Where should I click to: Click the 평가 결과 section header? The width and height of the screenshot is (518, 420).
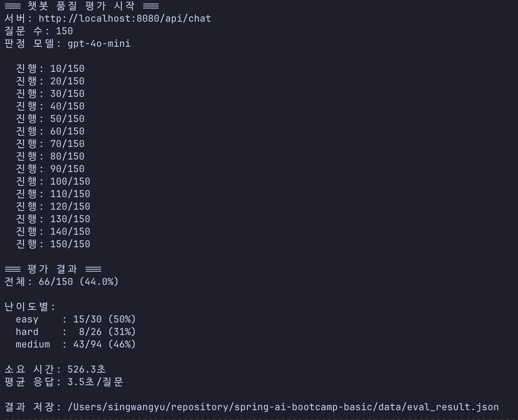[53, 269]
